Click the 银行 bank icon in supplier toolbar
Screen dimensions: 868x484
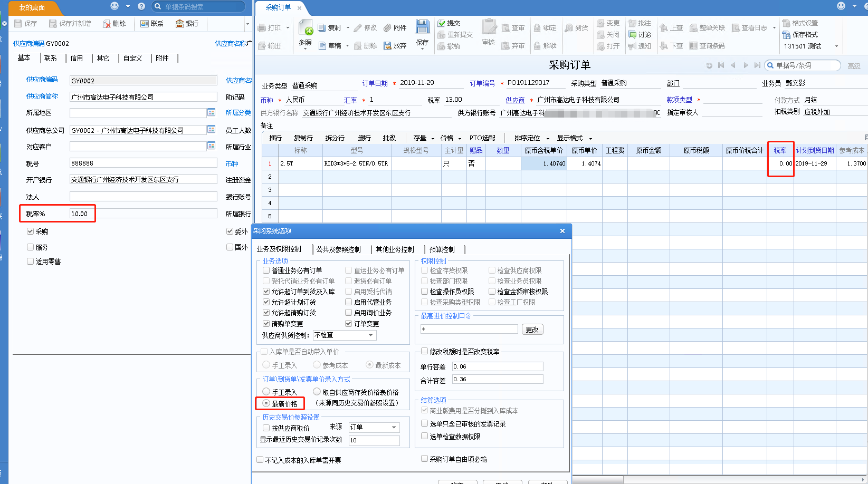click(179, 24)
